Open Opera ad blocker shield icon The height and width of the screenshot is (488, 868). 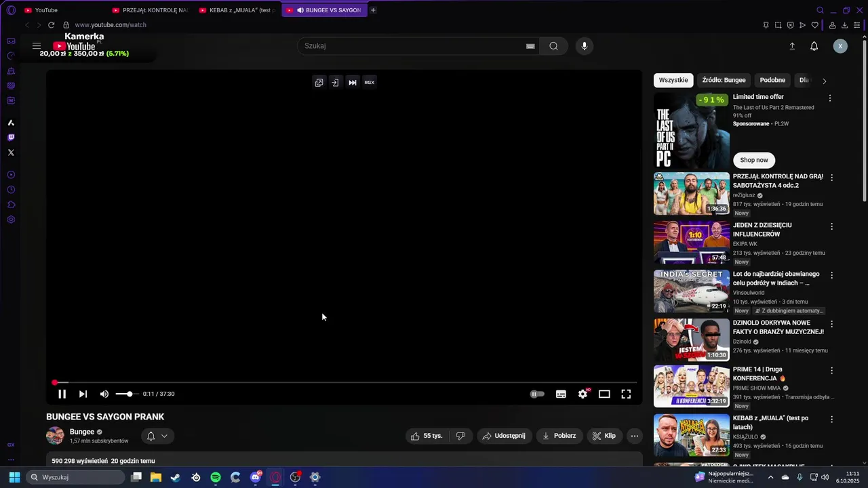click(790, 25)
